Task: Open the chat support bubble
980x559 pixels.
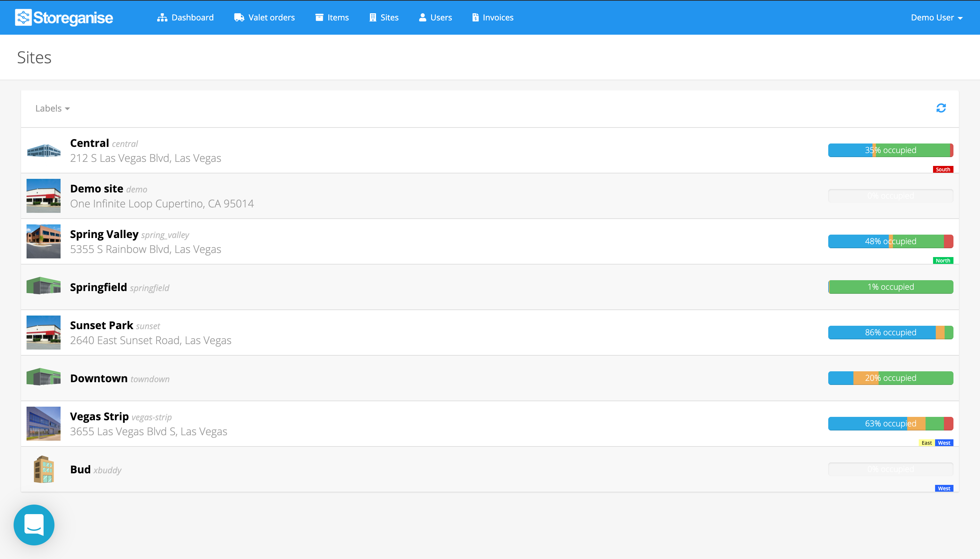Action: (x=34, y=524)
